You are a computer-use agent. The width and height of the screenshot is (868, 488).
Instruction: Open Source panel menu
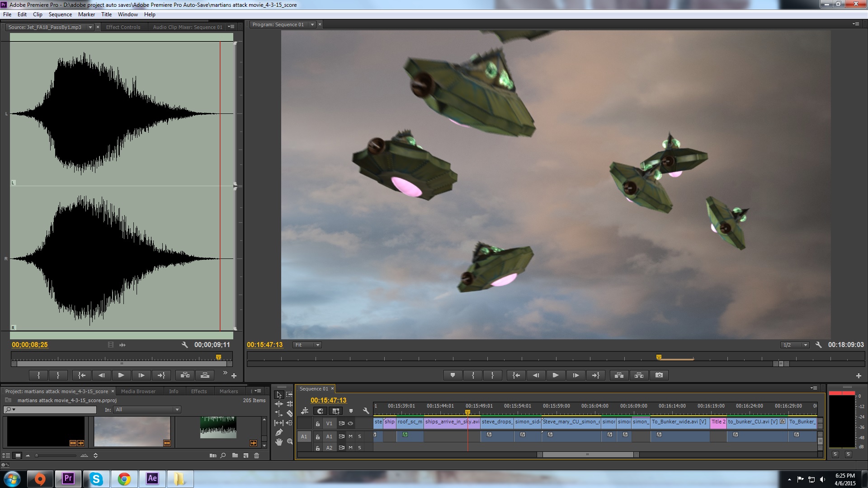[x=231, y=27]
